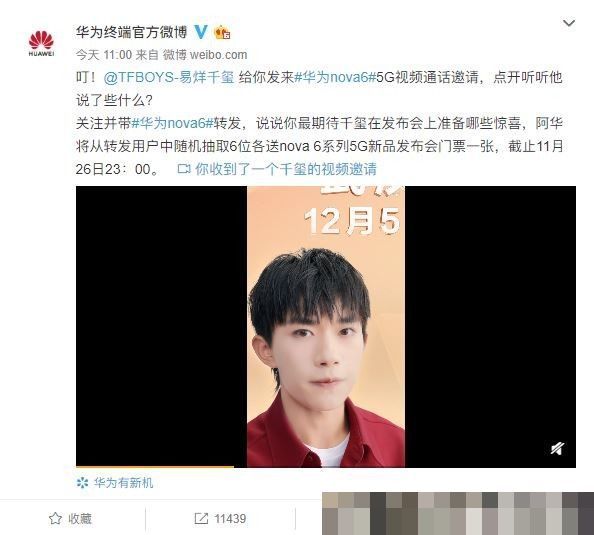Open the repost count 11439
The height and width of the screenshot is (535, 594).
click(x=230, y=518)
